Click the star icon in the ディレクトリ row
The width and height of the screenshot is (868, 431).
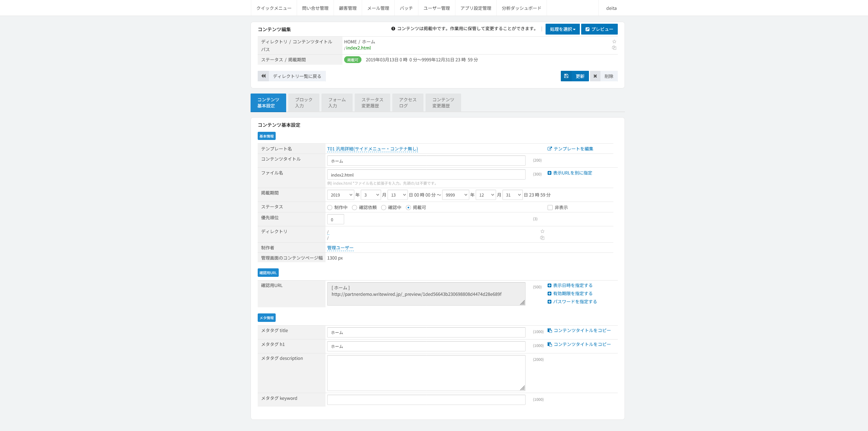click(x=542, y=231)
